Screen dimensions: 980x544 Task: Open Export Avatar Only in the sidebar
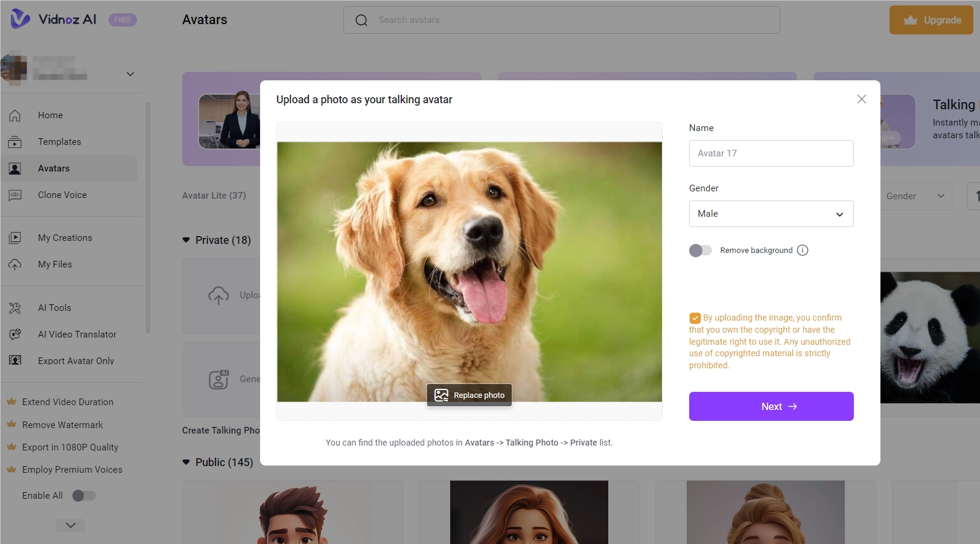tap(69, 360)
